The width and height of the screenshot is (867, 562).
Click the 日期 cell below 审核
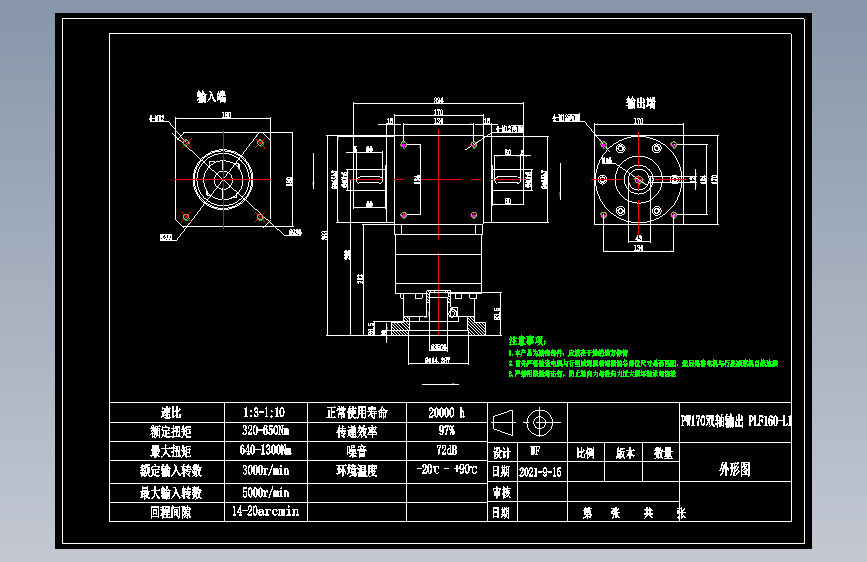(502, 512)
